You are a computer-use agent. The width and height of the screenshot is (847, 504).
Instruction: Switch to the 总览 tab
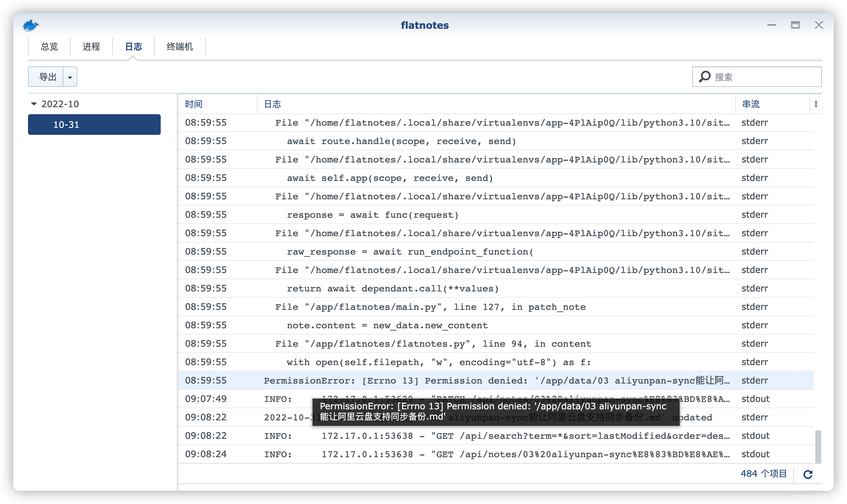click(x=49, y=47)
